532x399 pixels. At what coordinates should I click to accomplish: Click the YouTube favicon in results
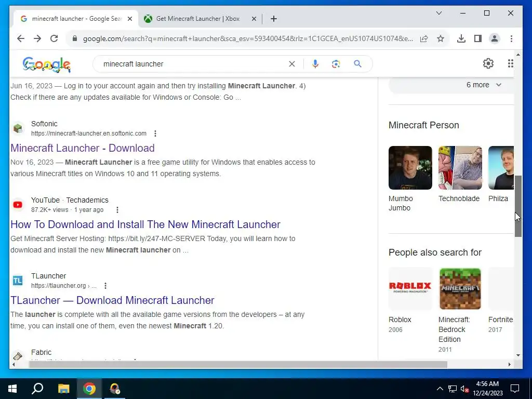point(18,205)
